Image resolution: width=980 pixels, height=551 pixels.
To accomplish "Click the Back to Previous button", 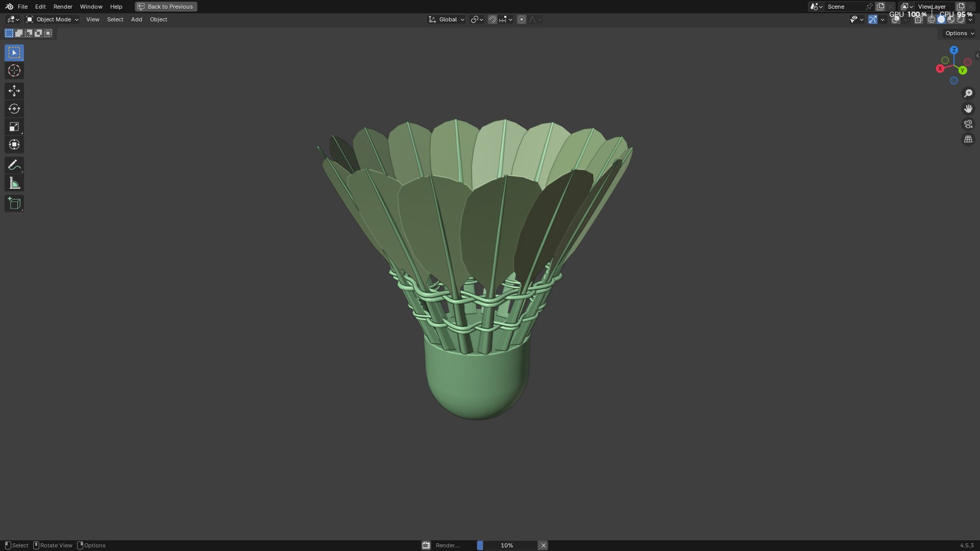I will [x=166, y=7].
